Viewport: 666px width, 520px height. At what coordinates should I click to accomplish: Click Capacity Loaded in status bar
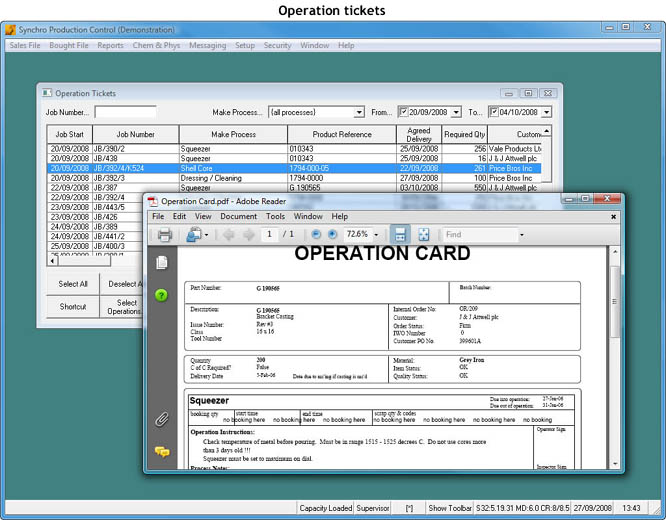coord(326,508)
